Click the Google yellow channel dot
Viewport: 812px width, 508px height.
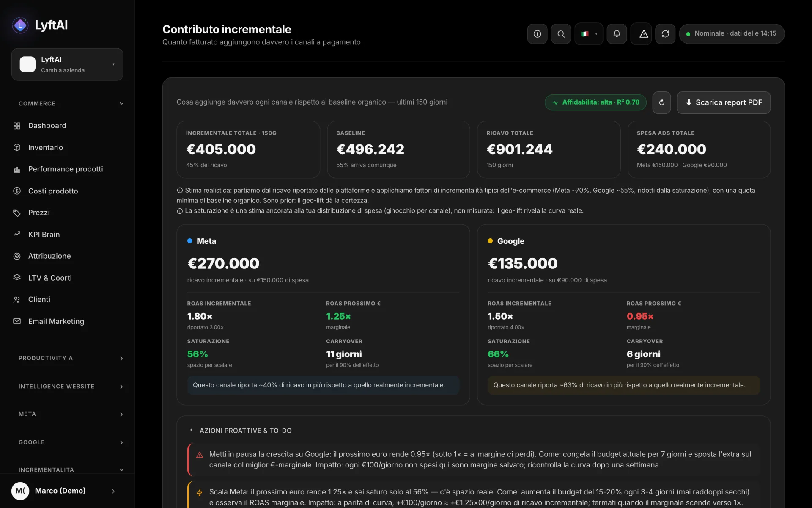tap(490, 241)
